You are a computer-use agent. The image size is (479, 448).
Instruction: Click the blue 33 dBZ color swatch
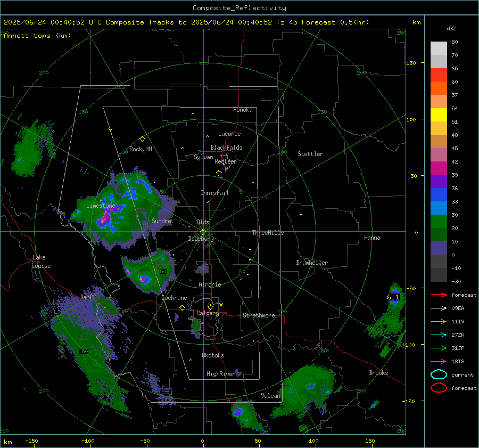[x=439, y=195]
